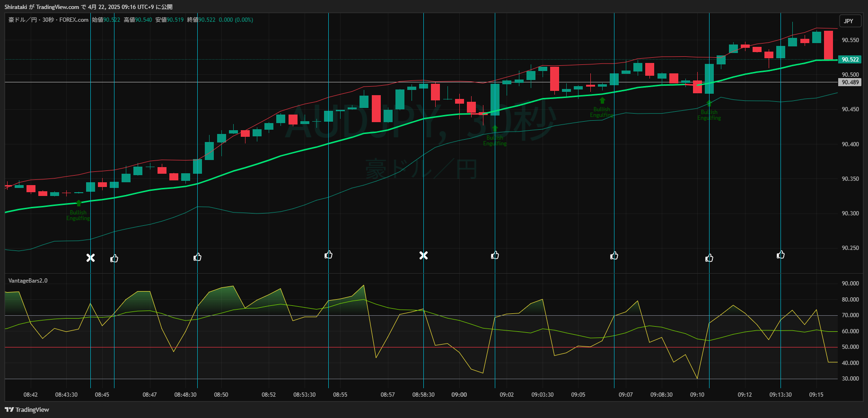The width and height of the screenshot is (868, 418).
Task: Click the last large red candle near 09:15
Action: (828, 45)
